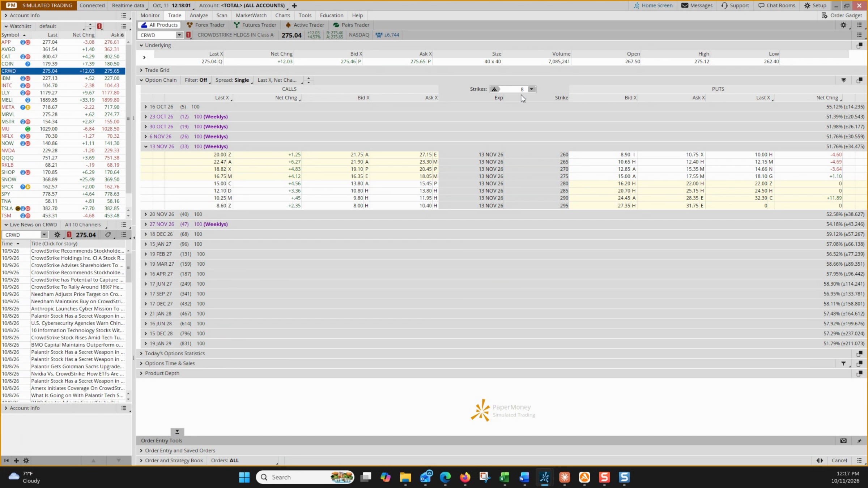Open Order Gadget panel

(842, 15)
